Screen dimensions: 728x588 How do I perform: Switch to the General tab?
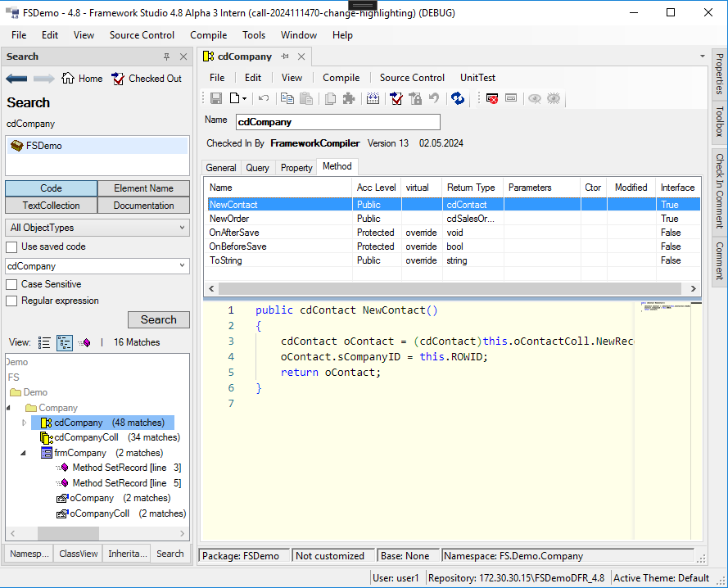221,168
